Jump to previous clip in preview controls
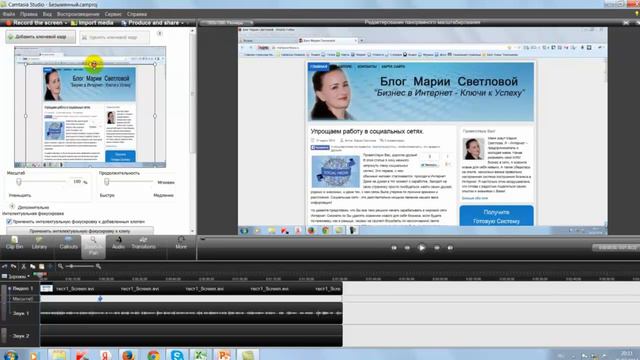 pyautogui.click(x=394, y=248)
